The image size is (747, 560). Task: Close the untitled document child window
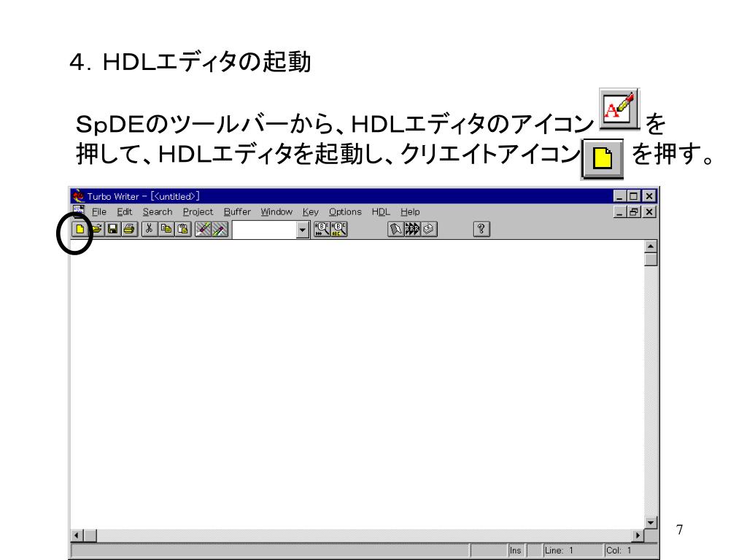coord(649,212)
